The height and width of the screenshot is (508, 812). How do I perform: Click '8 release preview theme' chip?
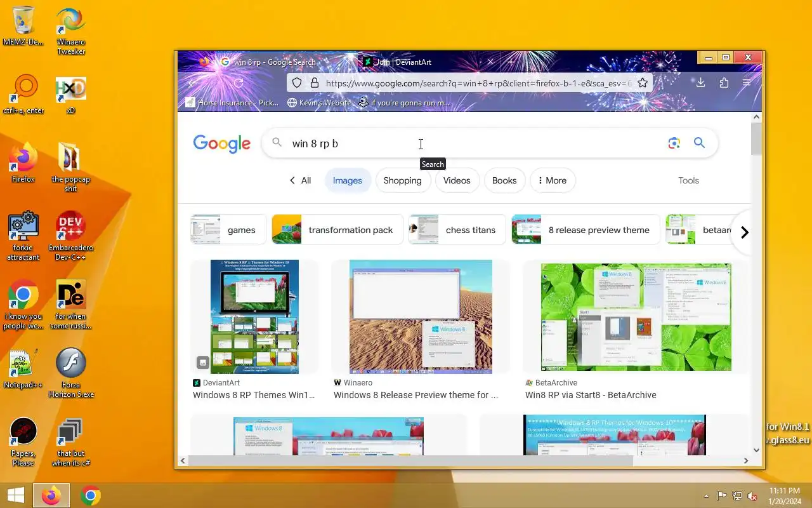point(586,230)
